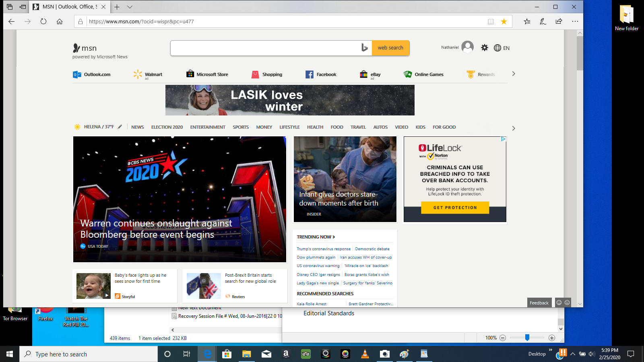This screenshot has width=644, height=362.
Task: Open a new tab with plus button
Action: point(117,7)
